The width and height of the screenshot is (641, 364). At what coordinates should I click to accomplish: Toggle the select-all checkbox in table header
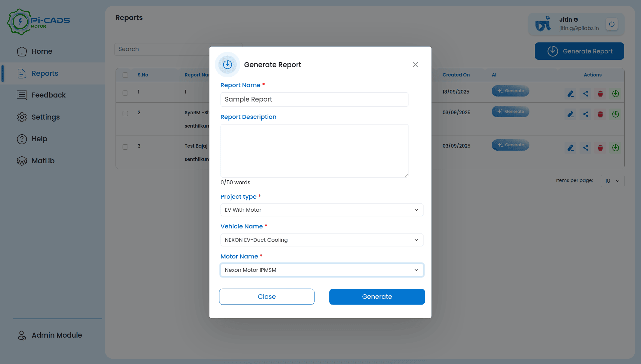click(125, 75)
